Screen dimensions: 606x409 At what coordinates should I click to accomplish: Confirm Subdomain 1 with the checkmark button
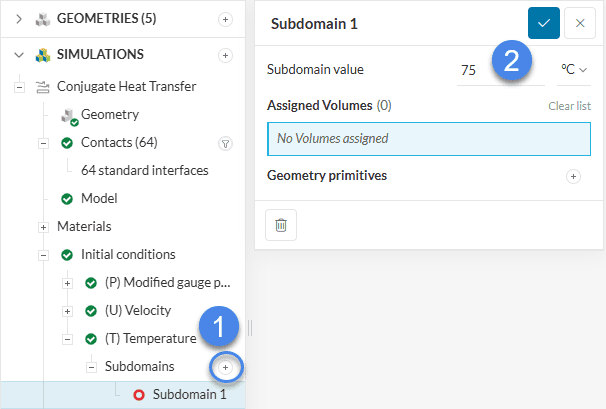pos(544,23)
